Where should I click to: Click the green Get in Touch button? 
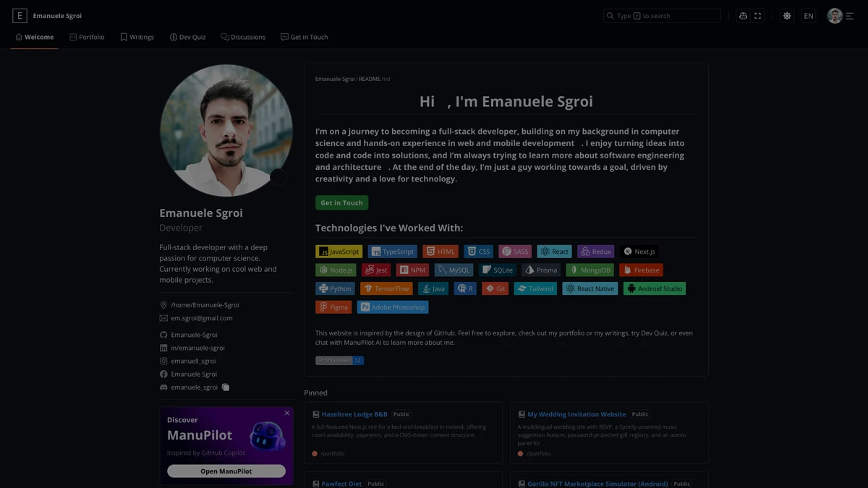click(x=342, y=203)
